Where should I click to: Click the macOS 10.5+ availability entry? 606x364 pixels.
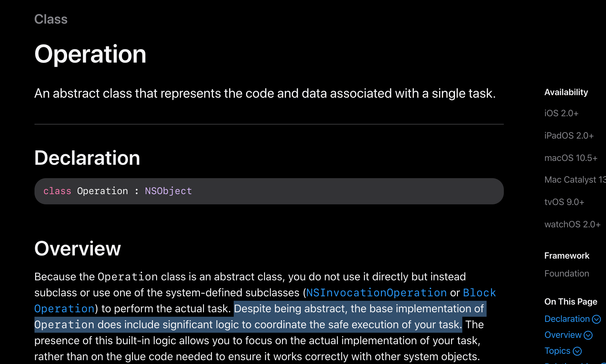571,158
